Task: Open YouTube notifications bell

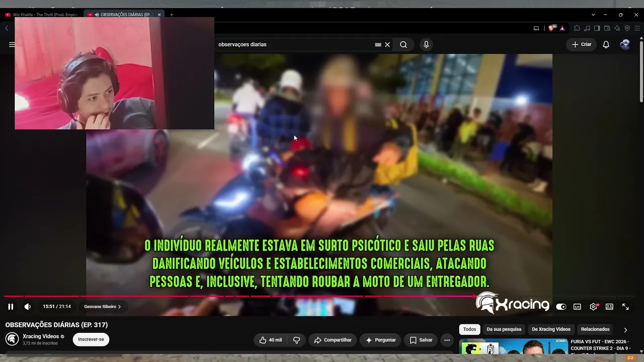Action: [606, 44]
